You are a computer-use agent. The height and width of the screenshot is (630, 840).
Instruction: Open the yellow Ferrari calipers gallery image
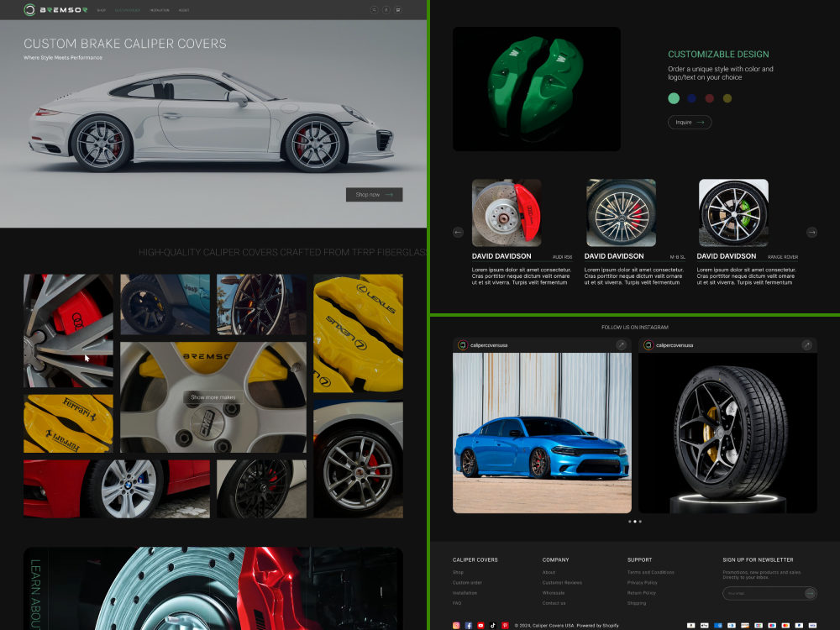[x=69, y=423]
